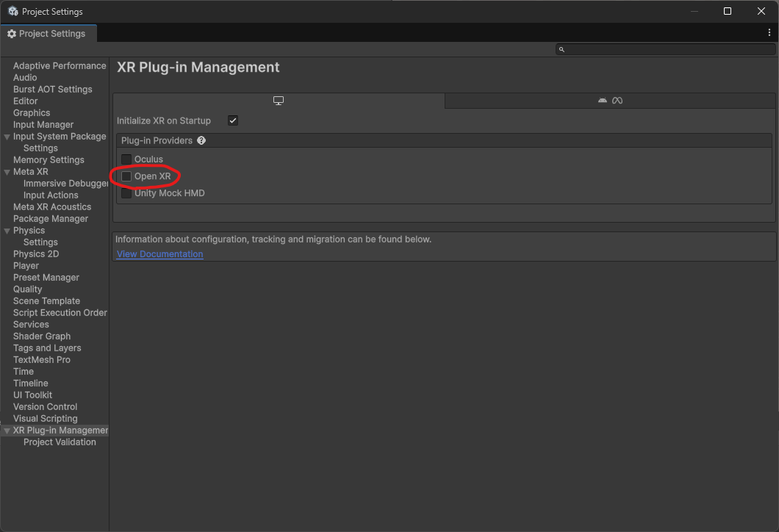The width and height of the screenshot is (779, 532).
Task: Enable the Oculus plug-in provider
Action: 126,159
